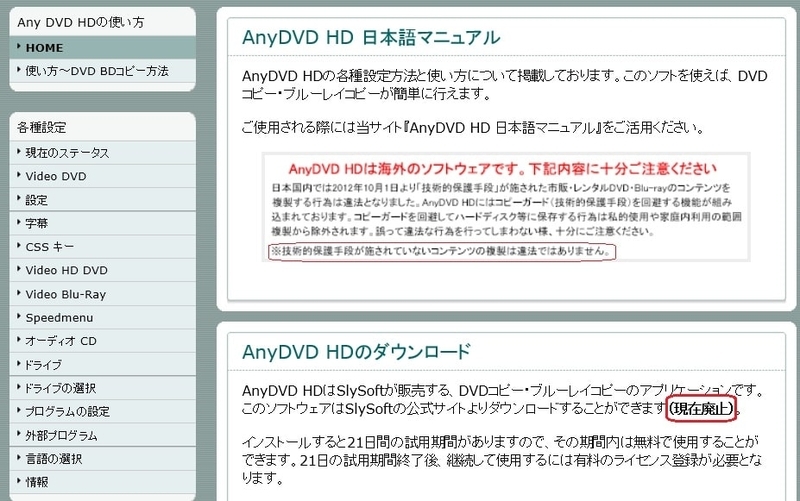The width and height of the screenshot is (800, 501).
Task: Select Speedmenu in sidebar
Action: 102,317
